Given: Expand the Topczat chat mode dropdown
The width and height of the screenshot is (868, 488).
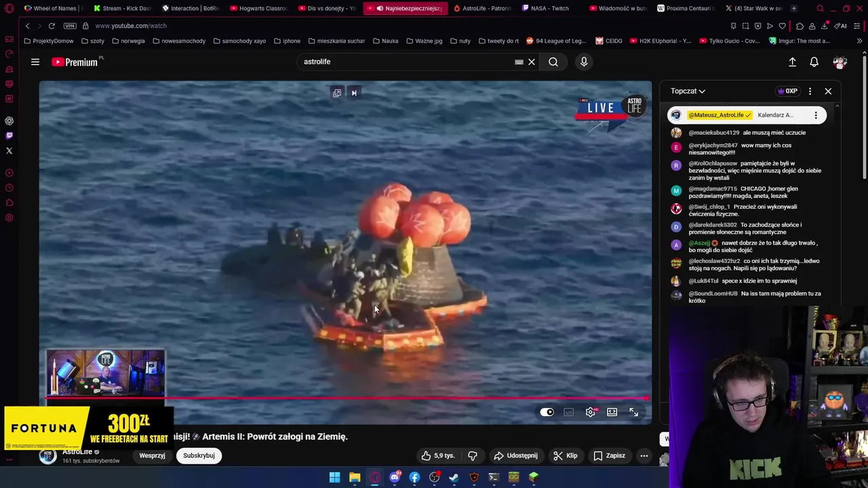Looking at the screenshot, I should tap(688, 91).
